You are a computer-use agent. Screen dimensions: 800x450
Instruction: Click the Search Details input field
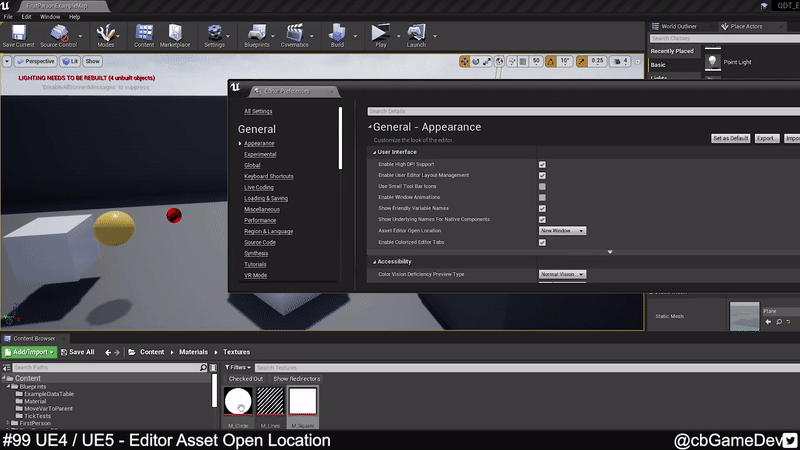coord(583,111)
